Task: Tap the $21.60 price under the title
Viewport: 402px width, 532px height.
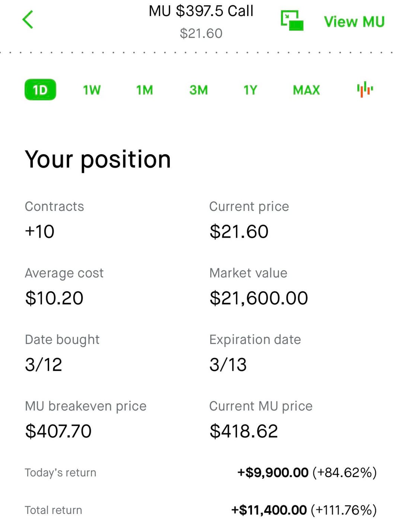Action: point(201,34)
